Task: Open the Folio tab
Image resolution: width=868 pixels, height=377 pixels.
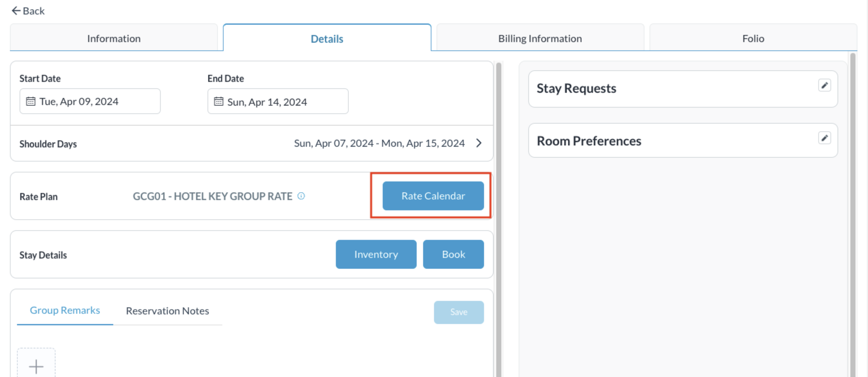Action: pyautogui.click(x=753, y=39)
